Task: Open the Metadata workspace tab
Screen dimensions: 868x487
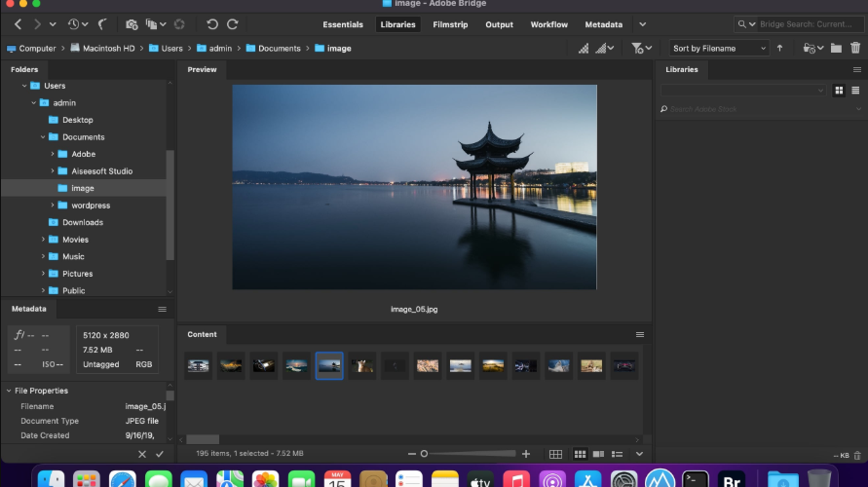Action: coord(603,24)
